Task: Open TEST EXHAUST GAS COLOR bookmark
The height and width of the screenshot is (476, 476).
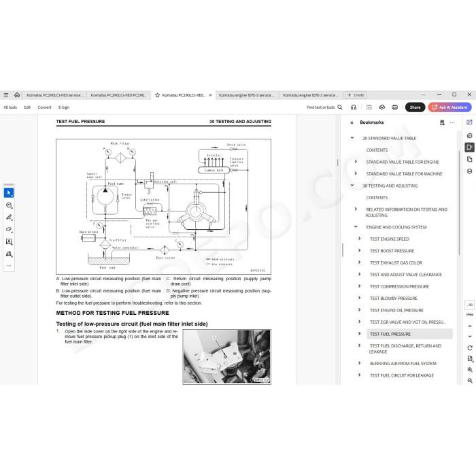Action: [396, 263]
